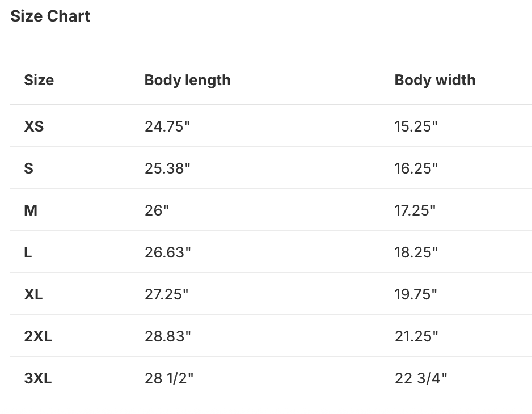Select the S size row label
532x414 pixels.
click(x=28, y=168)
